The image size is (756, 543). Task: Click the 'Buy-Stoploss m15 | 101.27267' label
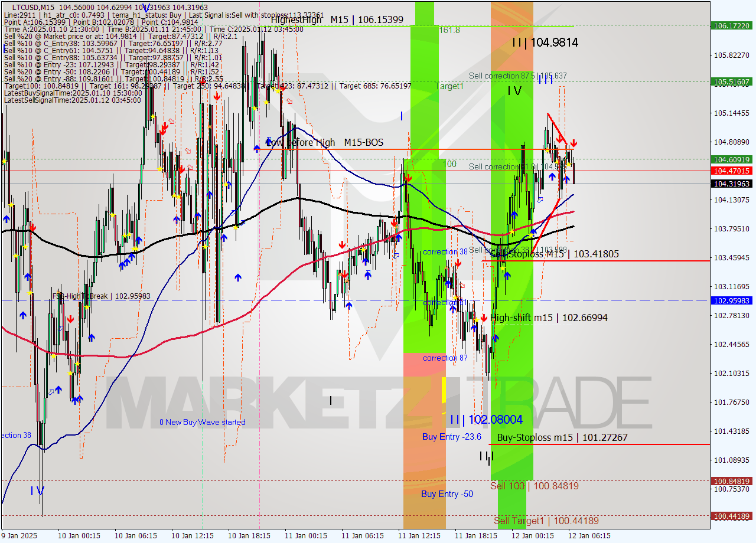[x=562, y=438]
